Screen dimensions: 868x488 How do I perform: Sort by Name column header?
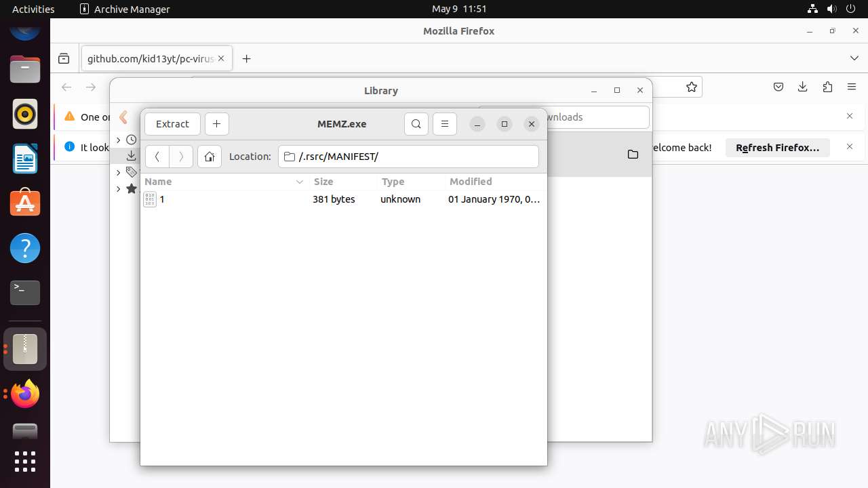[x=224, y=182]
